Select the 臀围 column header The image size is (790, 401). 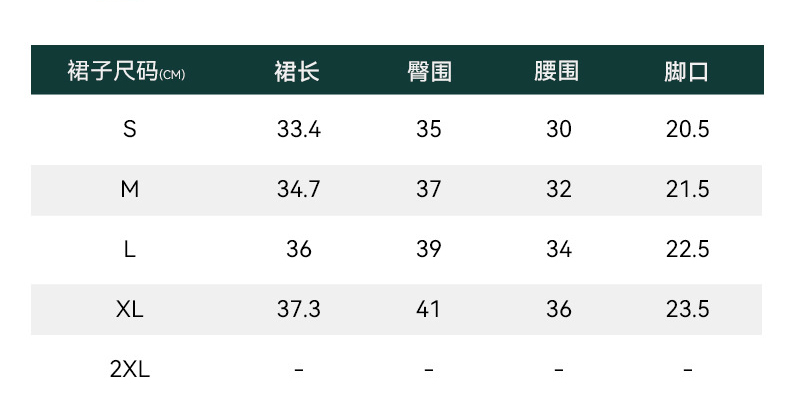click(428, 72)
